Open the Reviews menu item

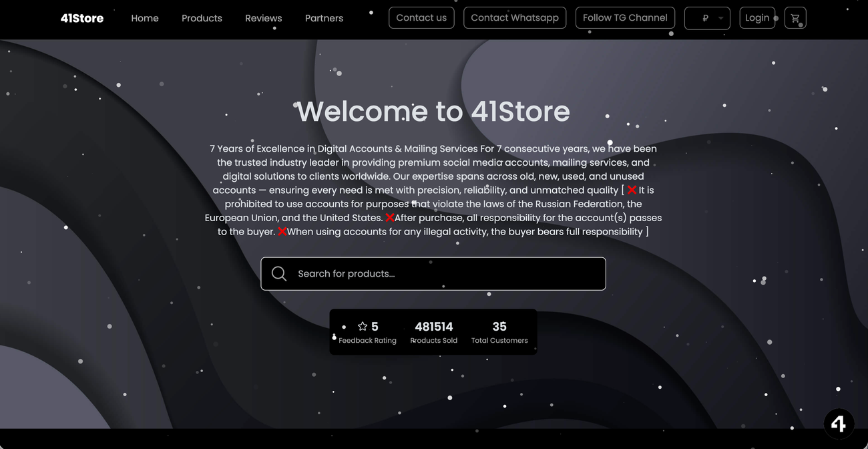tap(264, 18)
